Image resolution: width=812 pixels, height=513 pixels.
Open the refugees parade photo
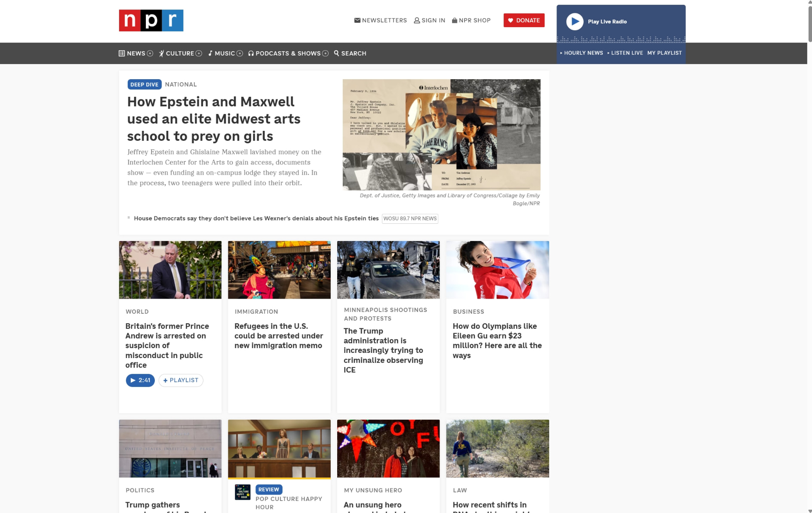click(279, 270)
